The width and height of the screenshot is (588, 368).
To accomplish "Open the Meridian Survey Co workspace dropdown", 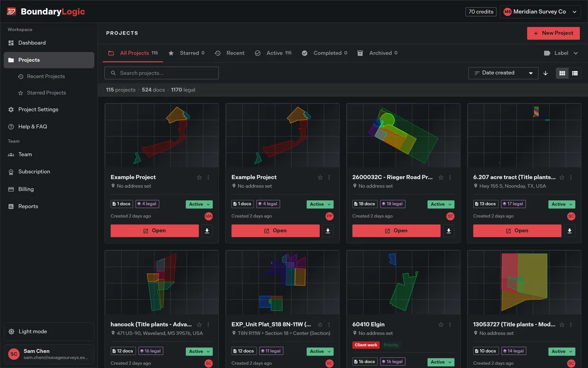I will click(x=540, y=11).
